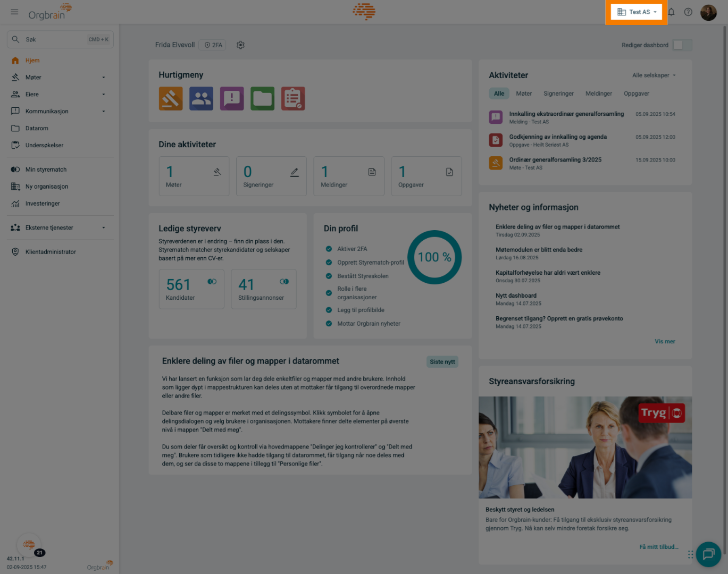728x574 pixels.
Task: Open the Oppgaver count card
Action: click(426, 176)
